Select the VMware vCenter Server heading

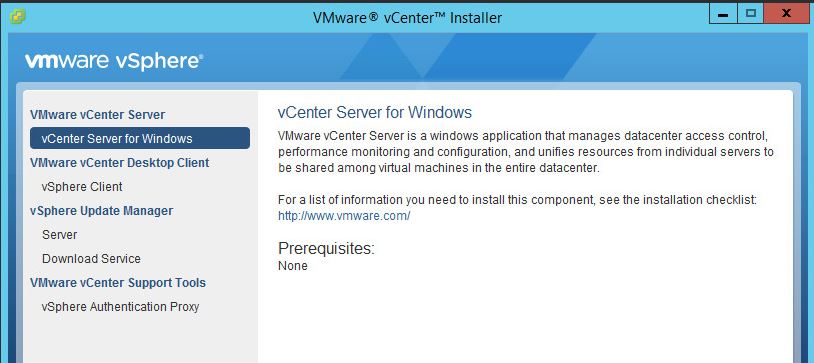(x=98, y=115)
